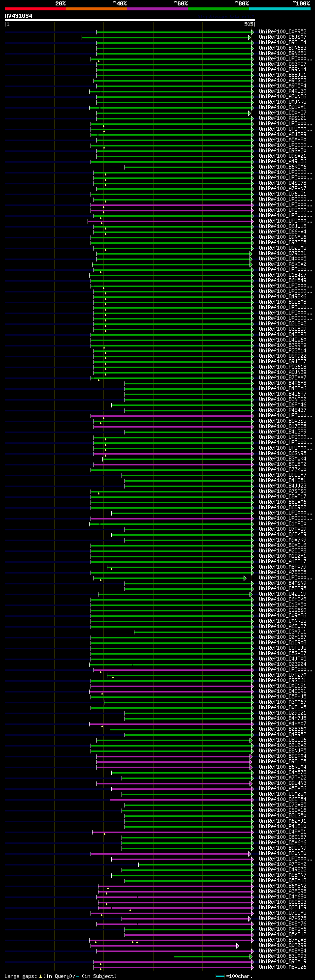Select hit label UniRef100_B7FZV8
Viewport: 315px width, 980px height.
click(283, 940)
